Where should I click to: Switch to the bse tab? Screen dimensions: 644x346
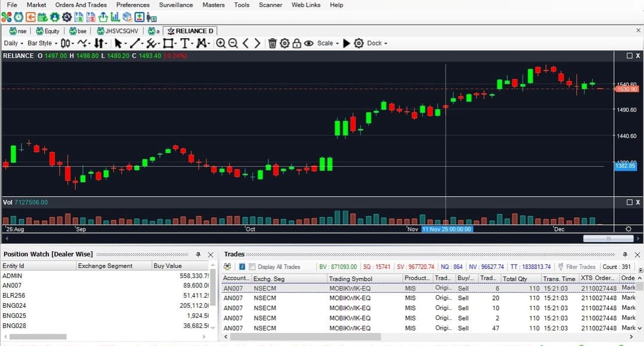click(x=78, y=31)
